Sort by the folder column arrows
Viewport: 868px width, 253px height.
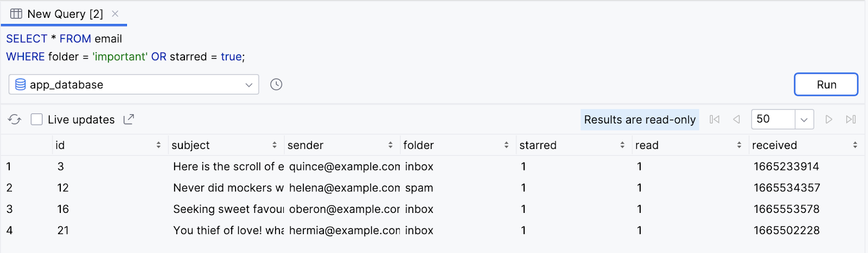[x=506, y=145]
